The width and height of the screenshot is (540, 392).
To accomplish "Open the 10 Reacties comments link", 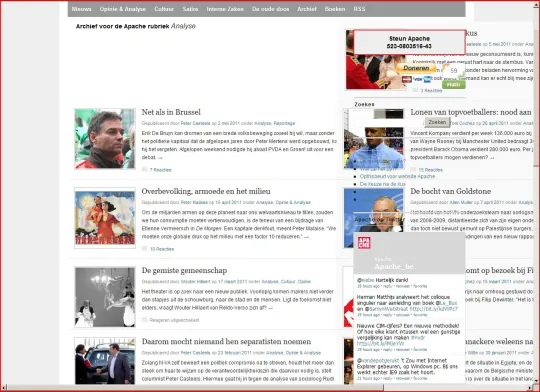I will point(162,249).
